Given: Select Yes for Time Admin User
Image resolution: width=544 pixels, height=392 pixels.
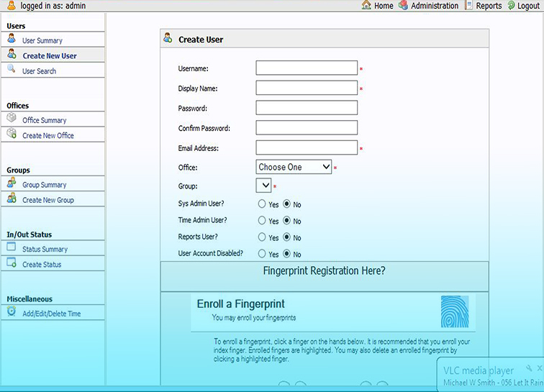Looking at the screenshot, I should (262, 220).
